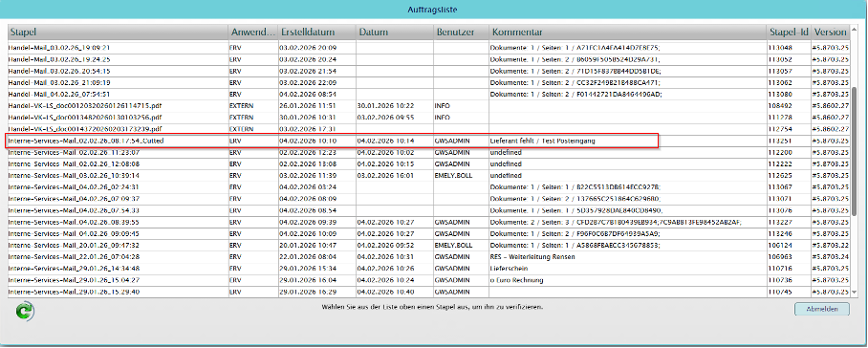Screen dimensions: 868x348
Task: Click version #5.8703.22 cell
Action: (x=831, y=245)
